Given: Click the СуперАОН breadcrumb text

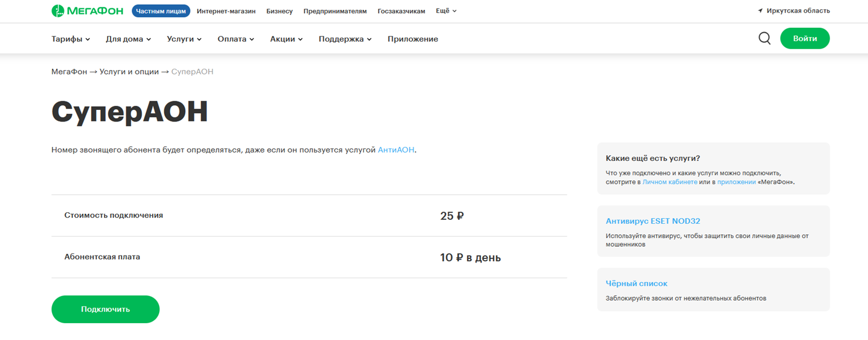Looking at the screenshot, I should 192,72.
